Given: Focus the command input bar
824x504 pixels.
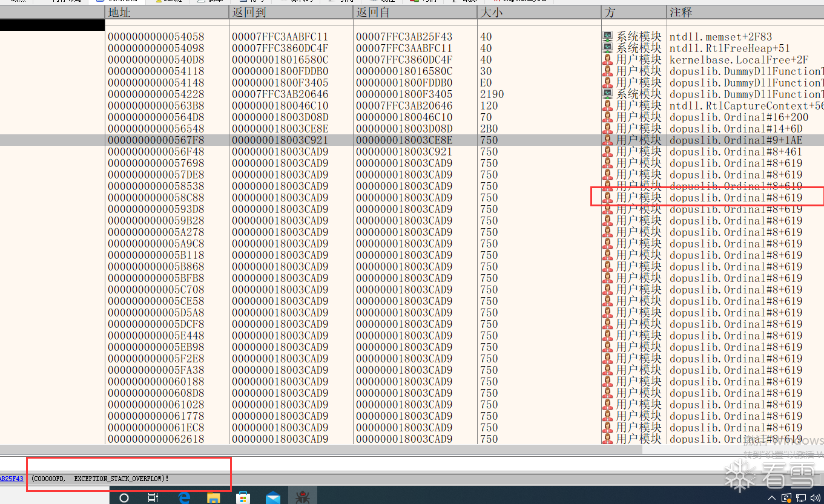Looking at the screenshot, I should point(412,463).
